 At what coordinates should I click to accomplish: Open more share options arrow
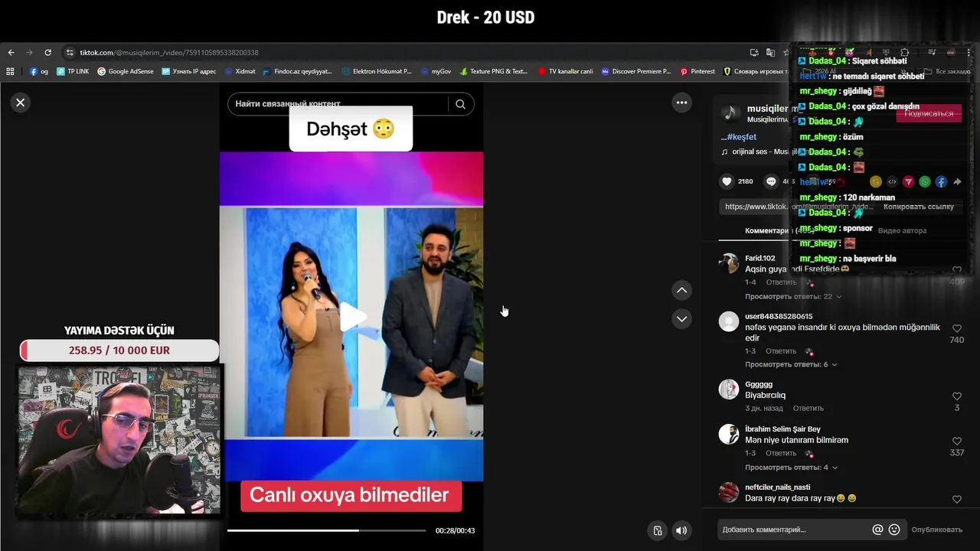tap(957, 182)
